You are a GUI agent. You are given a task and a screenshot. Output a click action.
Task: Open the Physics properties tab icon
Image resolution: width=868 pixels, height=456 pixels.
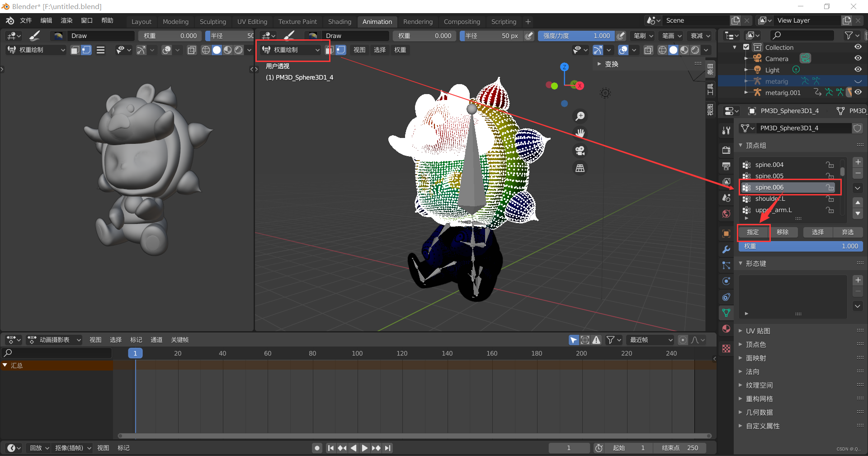pyautogui.click(x=726, y=281)
